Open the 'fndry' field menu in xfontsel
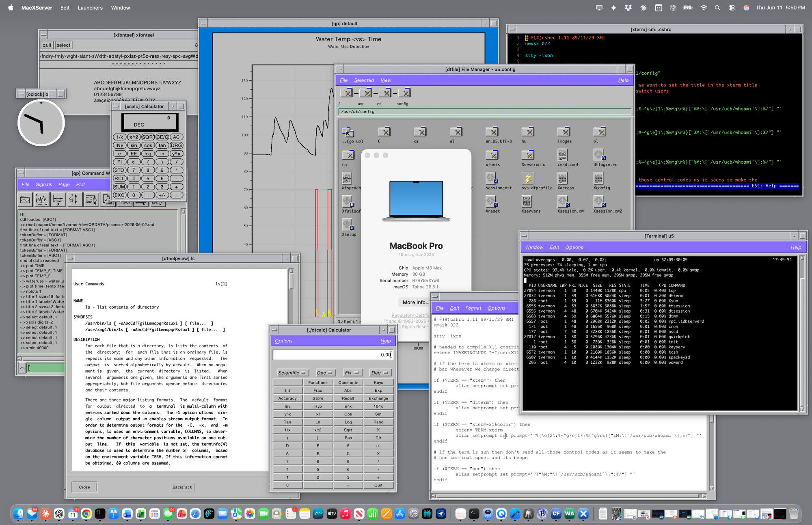Screen dimensions: 812x525 pyautogui.click(x=47, y=56)
